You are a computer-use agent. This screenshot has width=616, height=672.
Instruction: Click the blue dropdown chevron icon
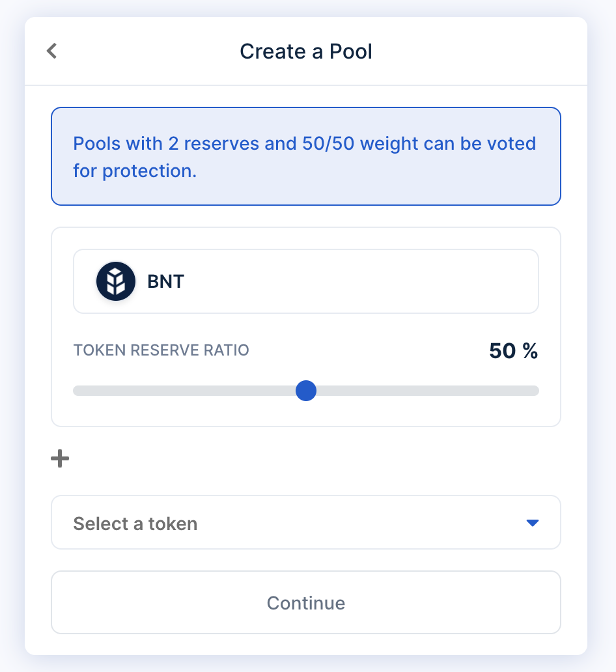[x=533, y=522]
